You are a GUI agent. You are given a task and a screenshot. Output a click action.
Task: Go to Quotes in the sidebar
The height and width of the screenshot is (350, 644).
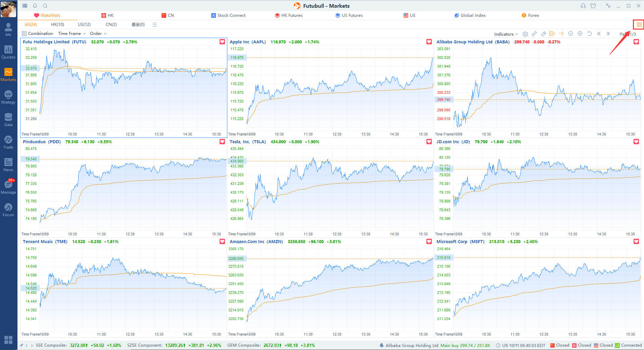(8, 52)
